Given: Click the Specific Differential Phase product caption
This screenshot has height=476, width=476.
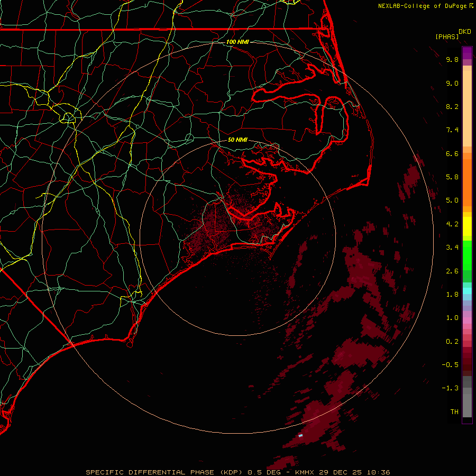Looking at the screenshot, I should point(237,472).
